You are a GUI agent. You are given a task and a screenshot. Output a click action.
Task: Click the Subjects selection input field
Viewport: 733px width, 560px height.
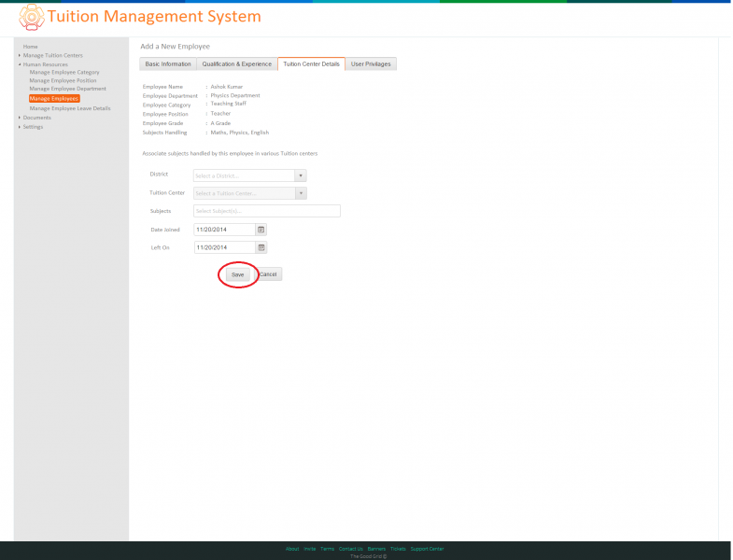[x=267, y=211]
